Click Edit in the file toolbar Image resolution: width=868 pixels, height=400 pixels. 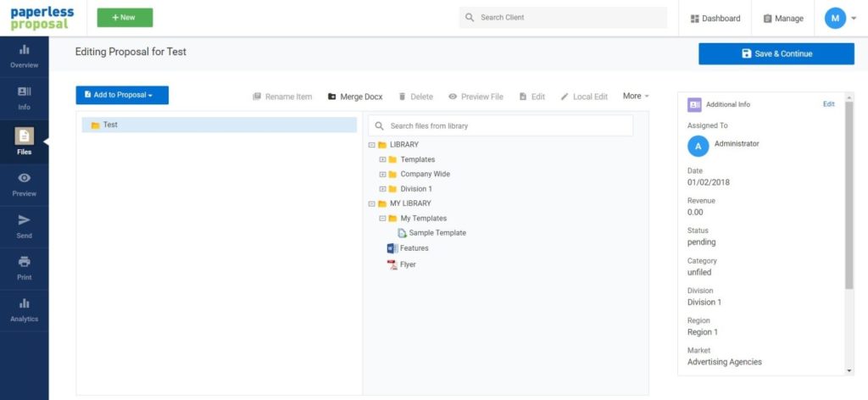pyautogui.click(x=532, y=97)
